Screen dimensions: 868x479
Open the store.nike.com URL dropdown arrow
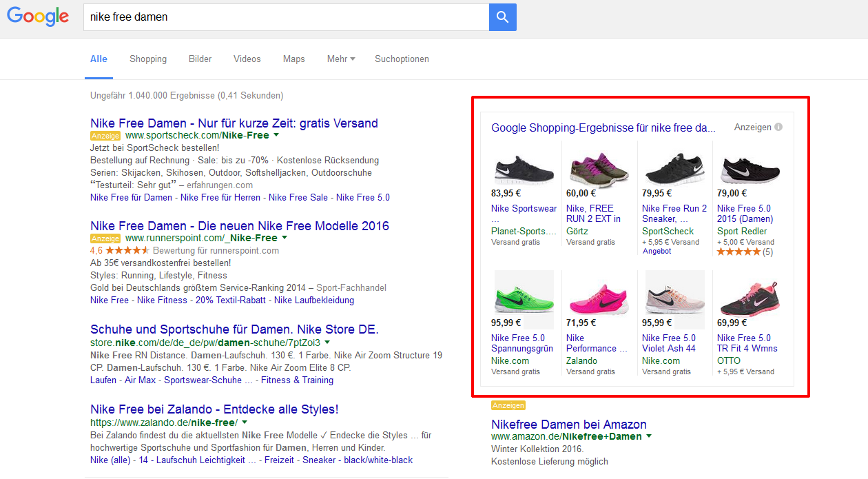(327, 343)
